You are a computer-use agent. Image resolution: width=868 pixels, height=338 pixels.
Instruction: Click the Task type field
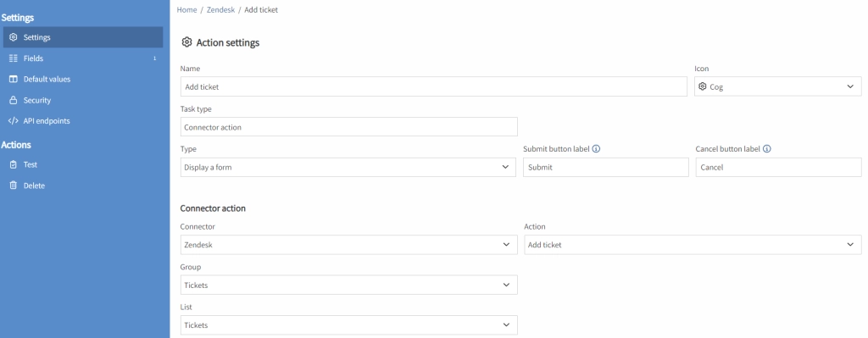[348, 127]
